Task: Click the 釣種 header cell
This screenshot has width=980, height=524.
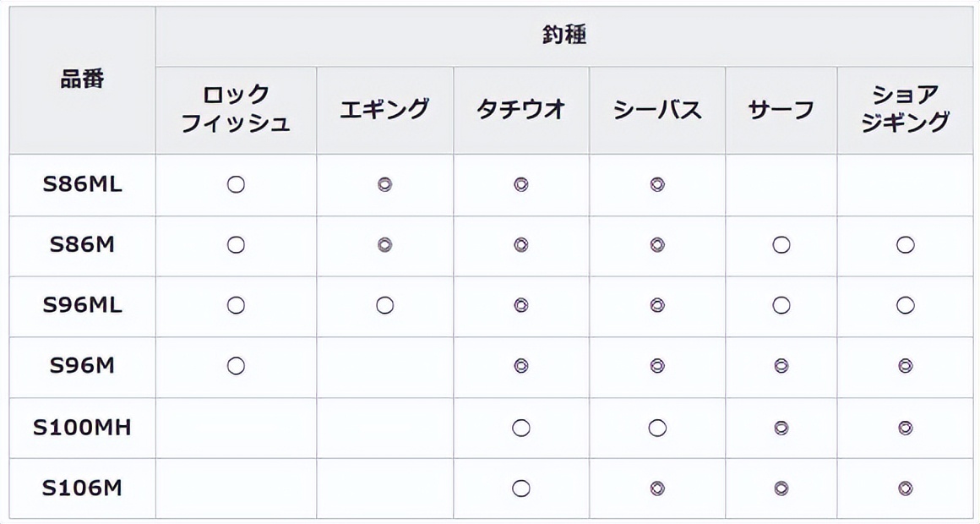Action: [x=563, y=36]
